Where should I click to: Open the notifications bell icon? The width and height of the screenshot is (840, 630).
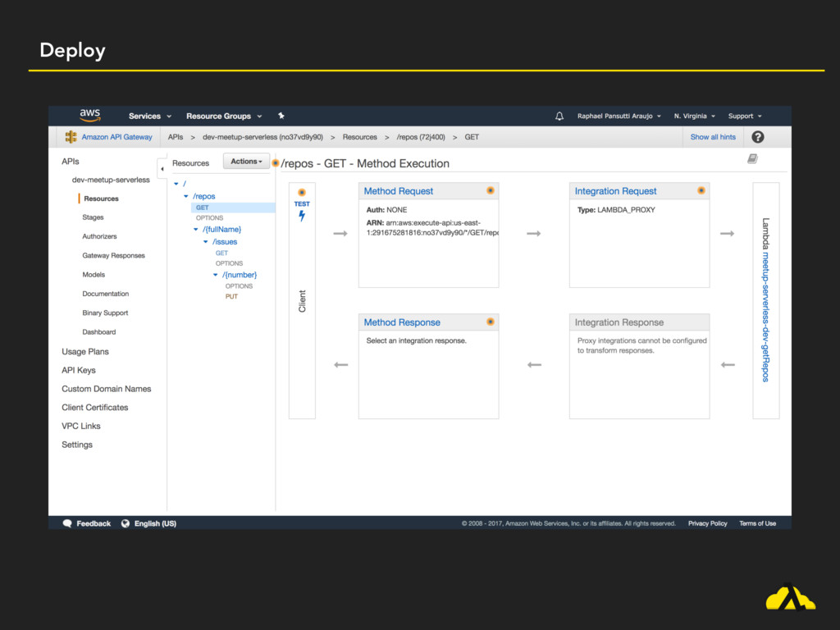coord(559,116)
